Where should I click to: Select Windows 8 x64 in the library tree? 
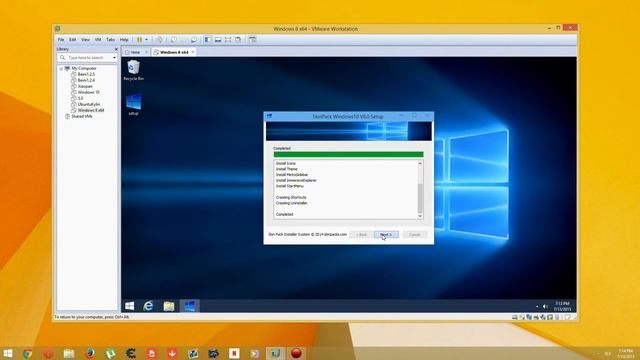pyautogui.click(x=91, y=110)
